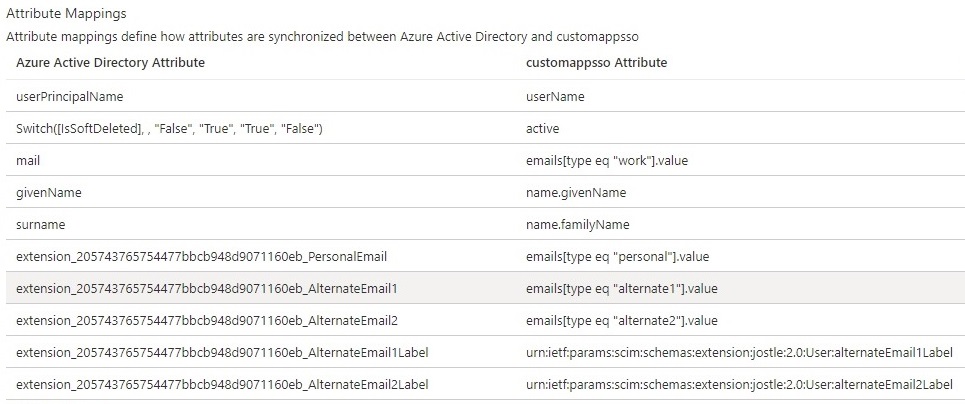Click the alternateEmail2Label SCIM urn attribute

739,385
